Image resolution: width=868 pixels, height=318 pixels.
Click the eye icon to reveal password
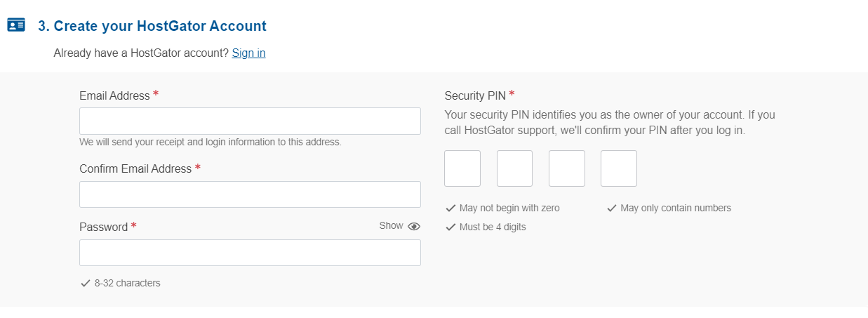pyautogui.click(x=414, y=226)
